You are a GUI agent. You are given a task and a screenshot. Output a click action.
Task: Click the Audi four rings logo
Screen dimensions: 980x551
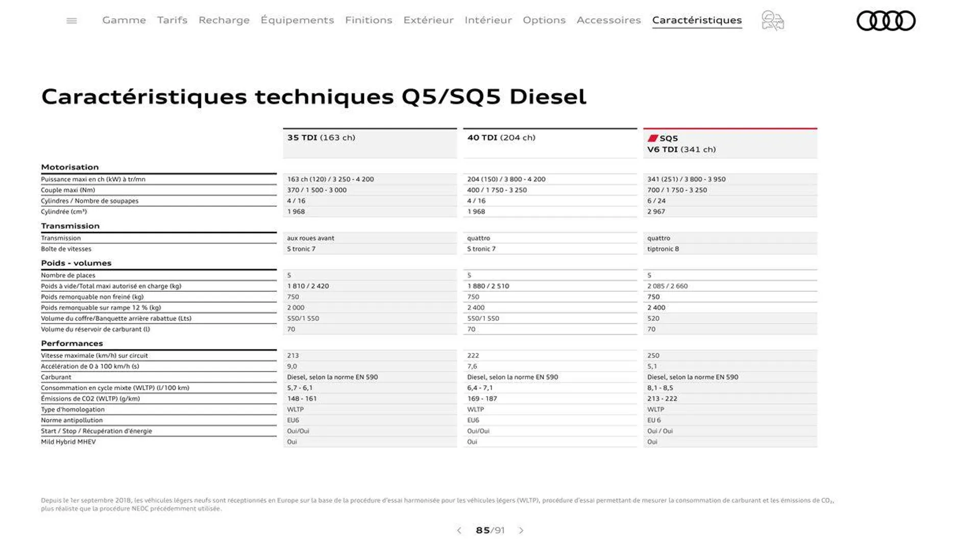click(886, 21)
